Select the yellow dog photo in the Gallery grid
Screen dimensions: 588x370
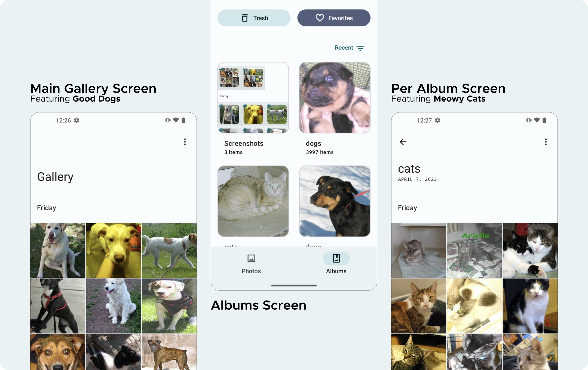click(x=114, y=250)
